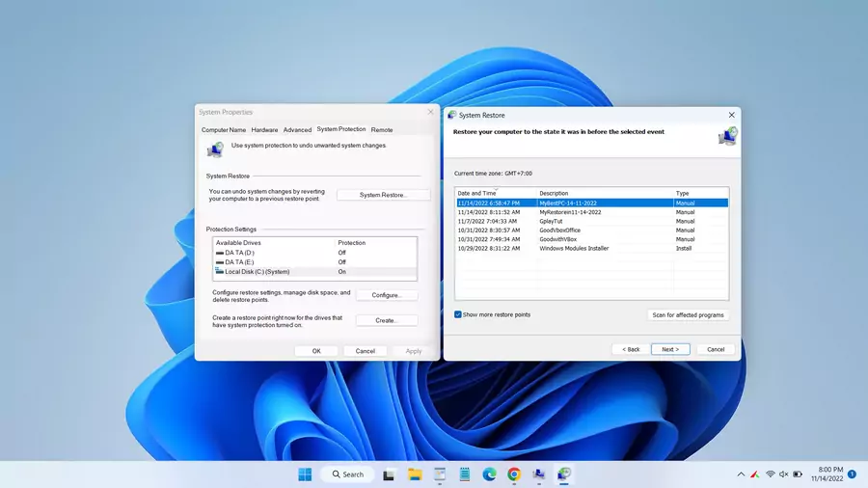Click the Next > button

[670, 349]
